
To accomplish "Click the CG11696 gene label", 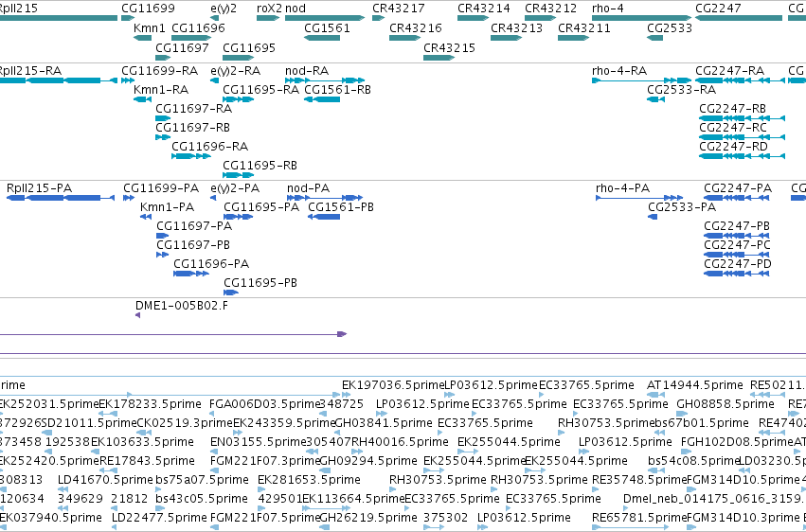I will pyautogui.click(x=198, y=27).
